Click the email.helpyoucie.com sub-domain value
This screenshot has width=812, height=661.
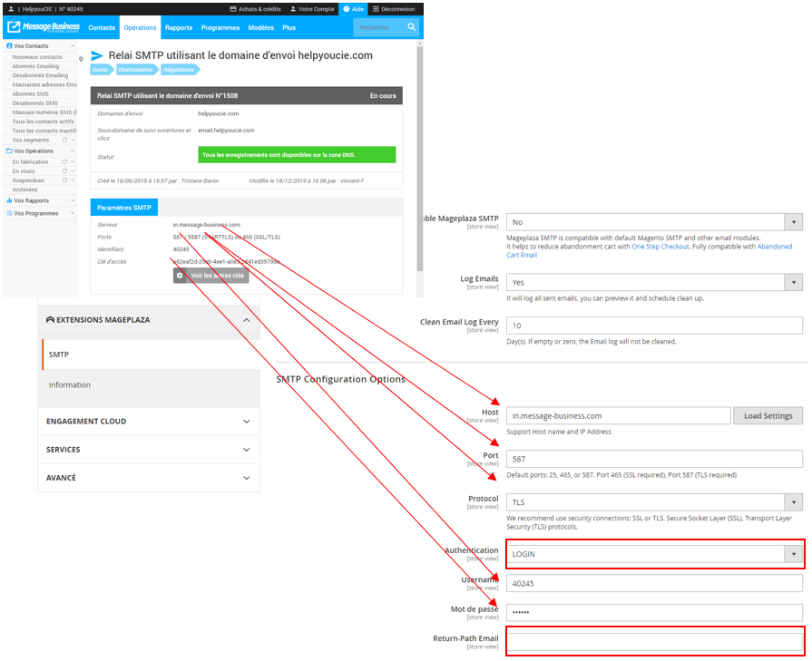[x=226, y=131]
